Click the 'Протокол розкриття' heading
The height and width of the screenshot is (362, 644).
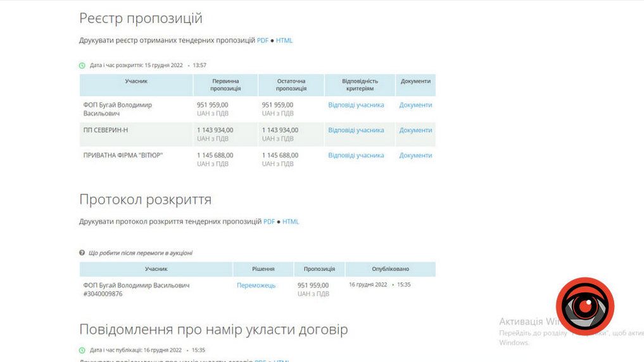[x=146, y=199]
